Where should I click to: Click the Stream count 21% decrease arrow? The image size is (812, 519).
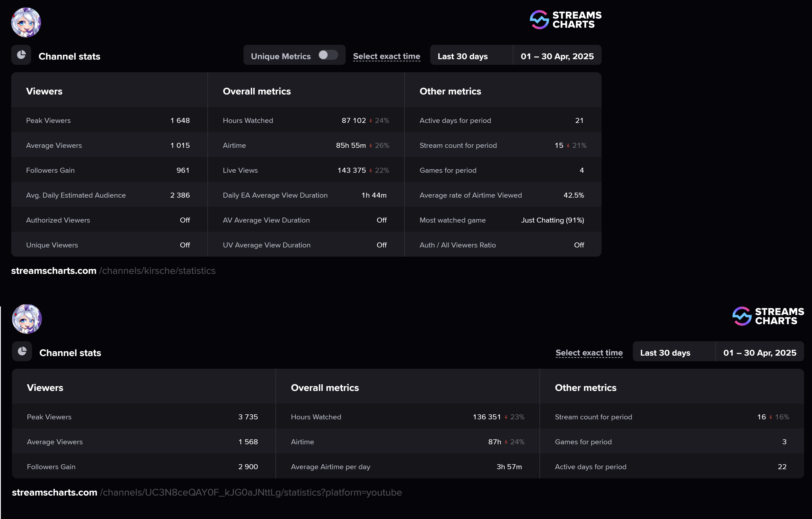568,146
